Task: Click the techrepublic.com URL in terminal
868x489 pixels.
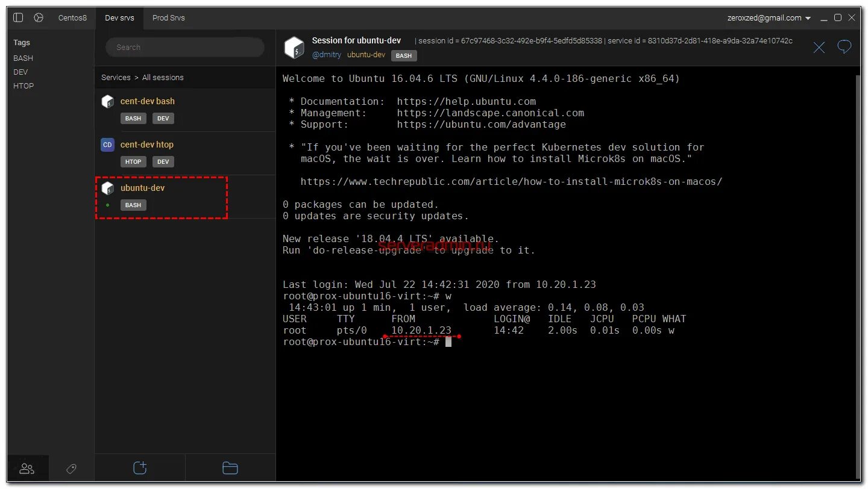Action: pos(511,182)
